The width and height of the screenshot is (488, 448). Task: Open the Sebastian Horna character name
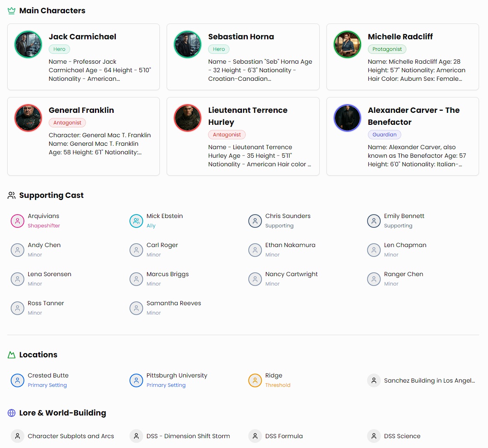pos(241,37)
